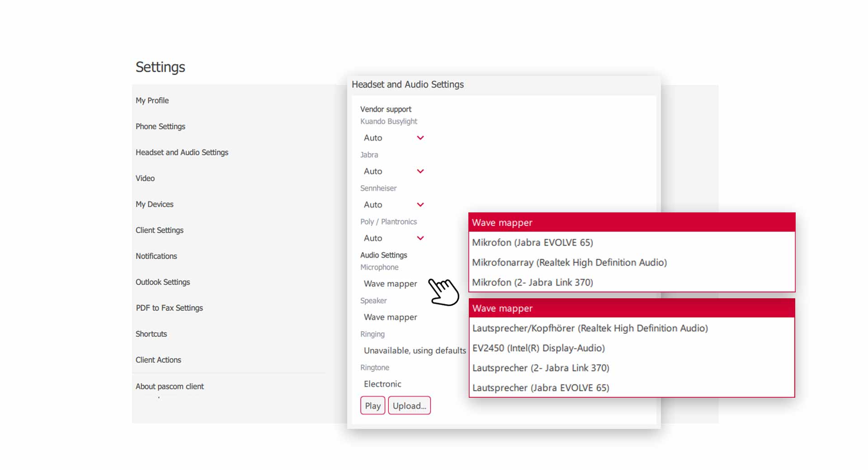Image resolution: width=868 pixels, height=470 pixels.
Task: Click the Vendor support label
Action: pyautogui.click(x=386, y=109)
